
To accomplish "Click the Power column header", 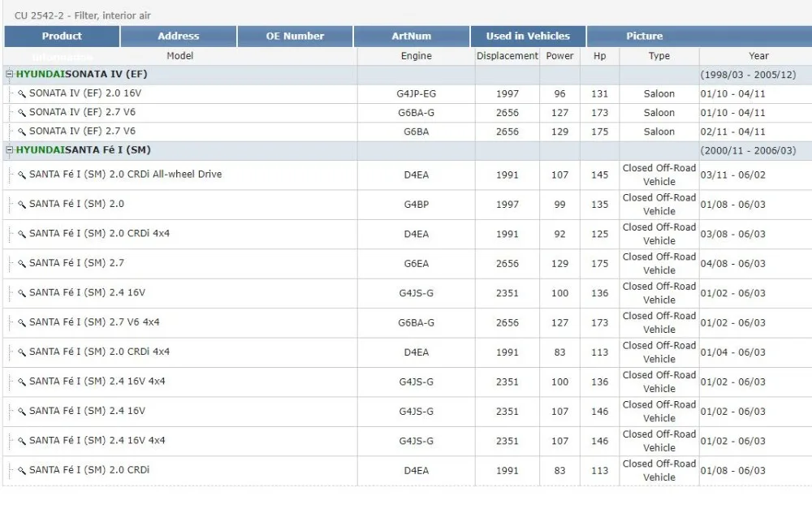I will point(559,56).
